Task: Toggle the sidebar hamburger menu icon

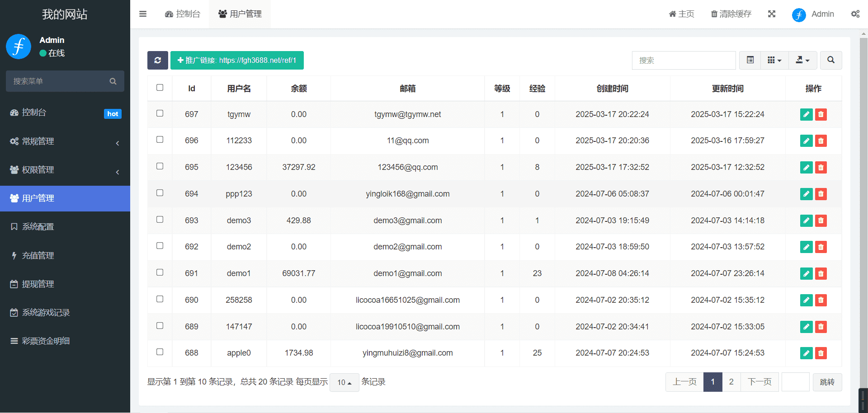Action: tap(143, 14)
